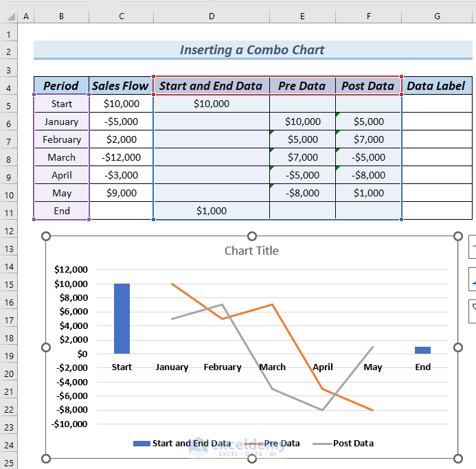Select column E header
The image size is (476, 469).
click(x=302, y=16)
